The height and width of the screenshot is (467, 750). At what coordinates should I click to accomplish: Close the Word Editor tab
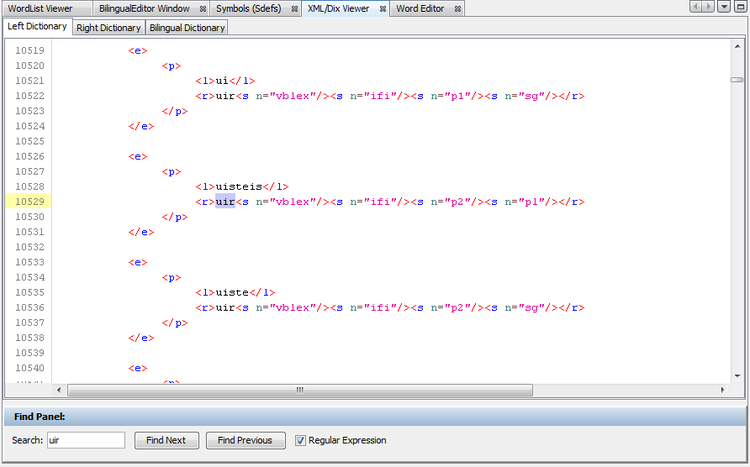[458, 8]
